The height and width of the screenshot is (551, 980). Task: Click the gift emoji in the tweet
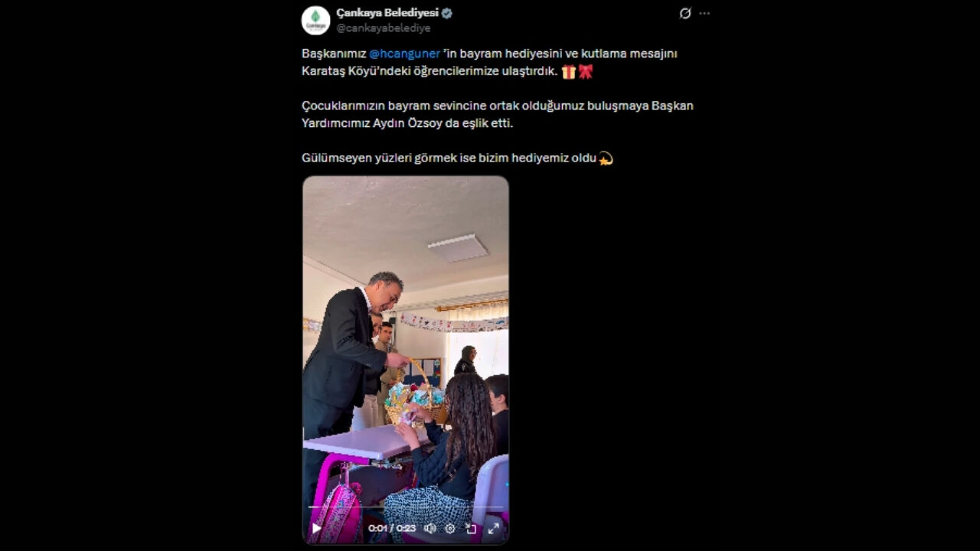click(569, 72)
